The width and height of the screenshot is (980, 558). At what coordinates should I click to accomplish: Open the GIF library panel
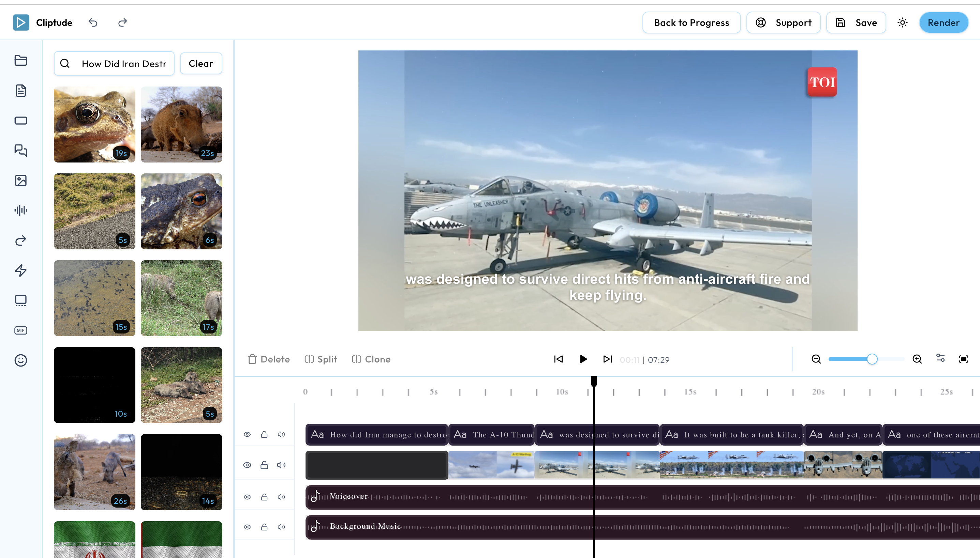[20, 330]
